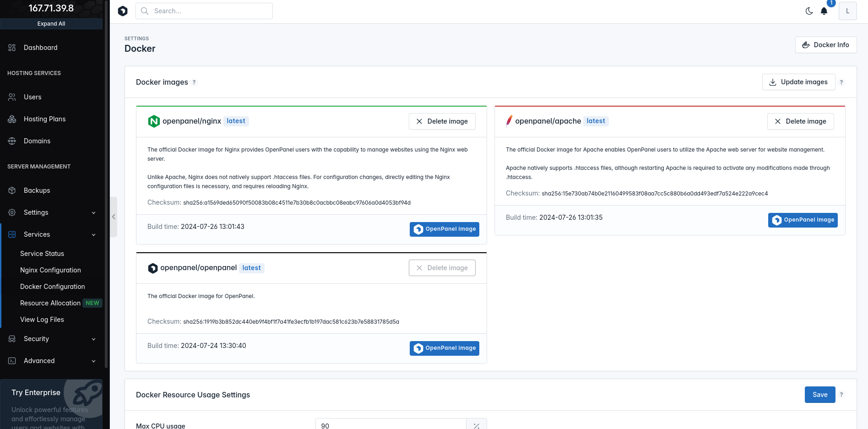Click the Apache feather icon
The width and height of the screenshot is (868, 429).
(x=509, y=121)
